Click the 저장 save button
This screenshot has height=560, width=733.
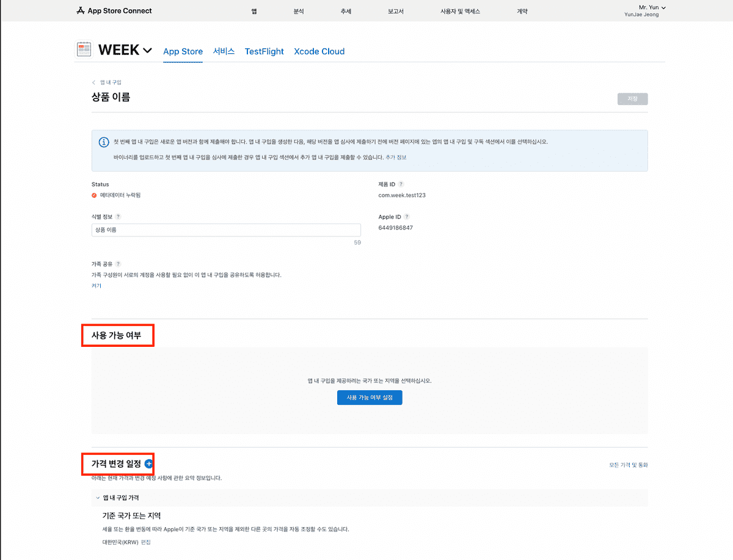[x=632, y=99]
